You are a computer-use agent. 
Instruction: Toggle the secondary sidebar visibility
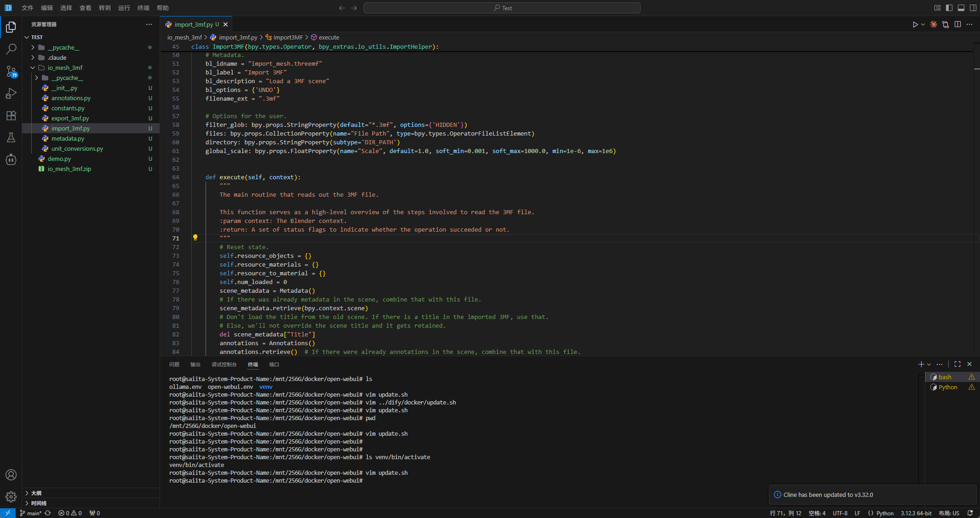[x=973, y=8]
